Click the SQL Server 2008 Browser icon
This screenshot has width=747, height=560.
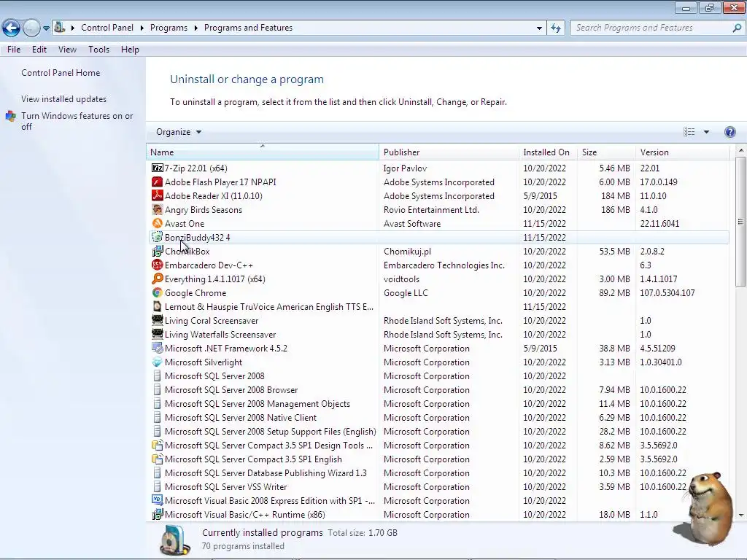(x=158, y=389)
